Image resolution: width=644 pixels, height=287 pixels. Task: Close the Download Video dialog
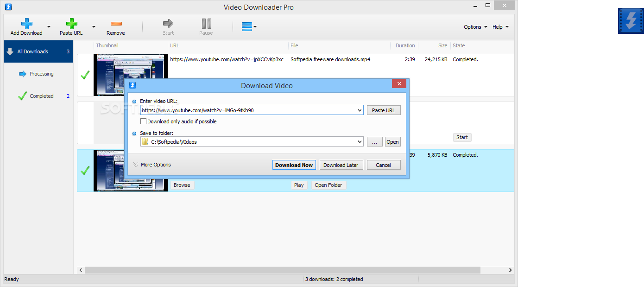[x=399, y=83]
